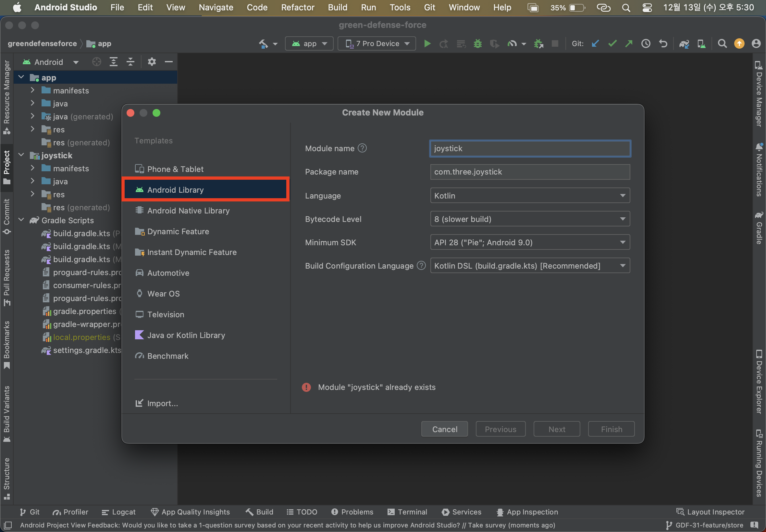766x532 pixels.
Task: Open the Language dropdown
Action: click(x=530, y=196)
